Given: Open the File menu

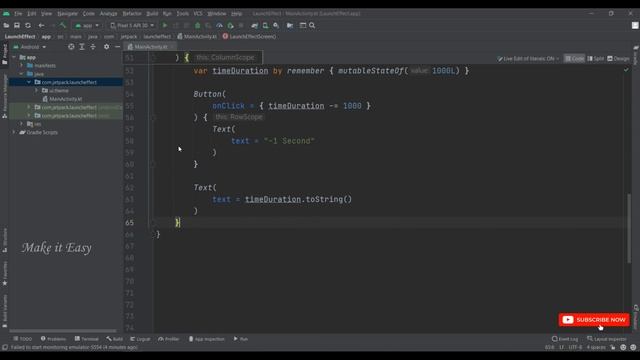Looking at the screenshot, I should click(x=18, y=13).
